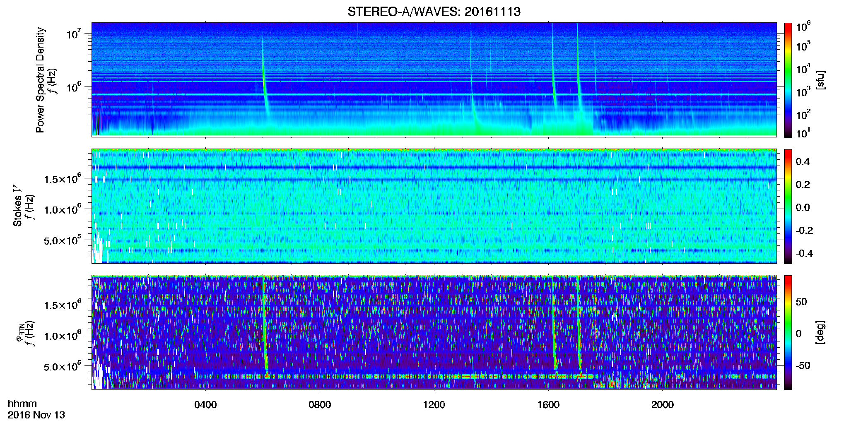This screenshot has width=868, height=447.
Task: Click the 50 tick on the degrees color bar
Action: click(x=801, y=302)
